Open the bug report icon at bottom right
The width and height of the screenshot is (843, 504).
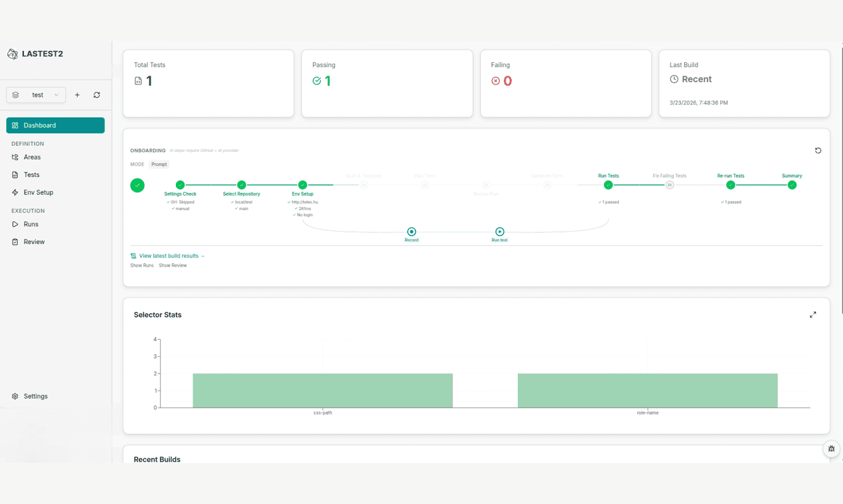click(831, 449)
